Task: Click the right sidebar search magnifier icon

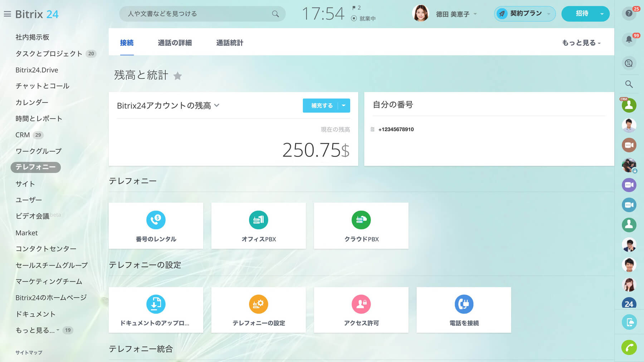Action: [x=629, y=84]
